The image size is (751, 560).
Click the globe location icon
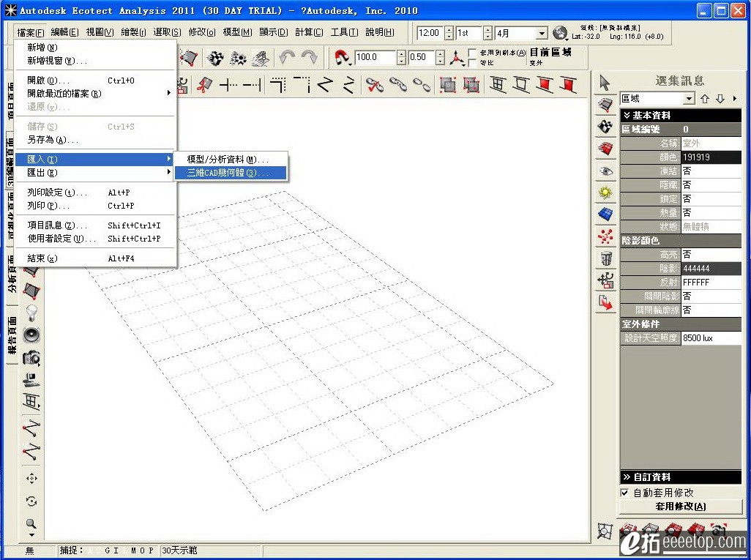pos(559,33)
